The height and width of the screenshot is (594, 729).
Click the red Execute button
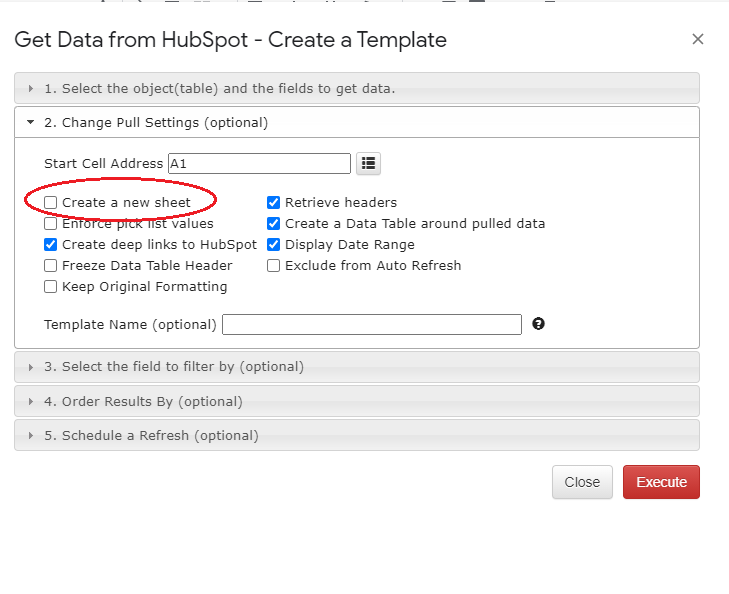pyautogui.click(x=661, y=482)
